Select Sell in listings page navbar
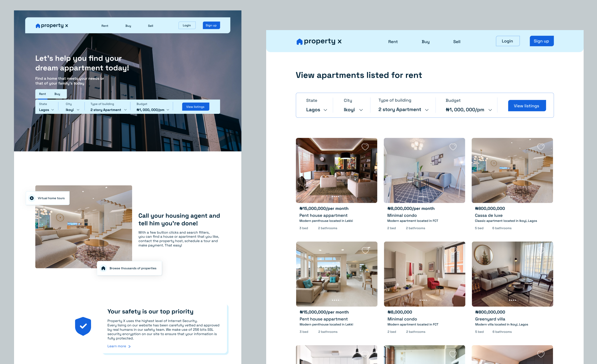Viewport: 597px width, 364px height. (457, 42)
